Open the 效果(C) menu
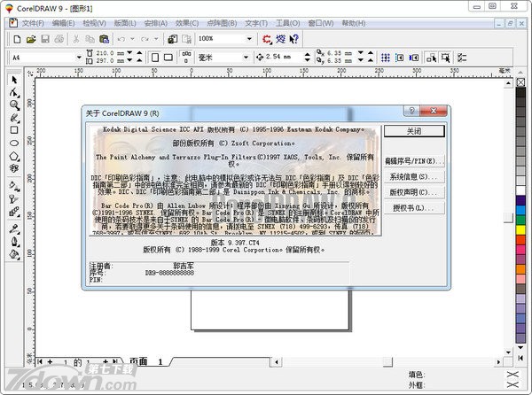 tap(187, 22)
